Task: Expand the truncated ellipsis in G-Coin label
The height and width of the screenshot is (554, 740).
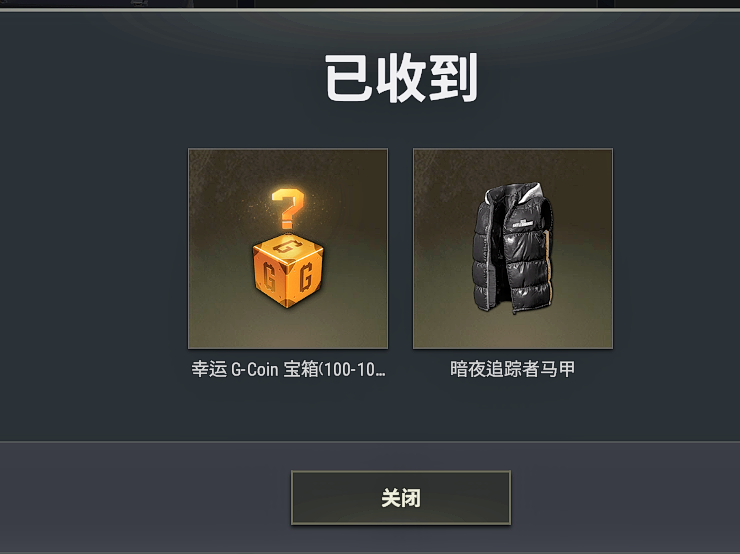Action: 380,374
